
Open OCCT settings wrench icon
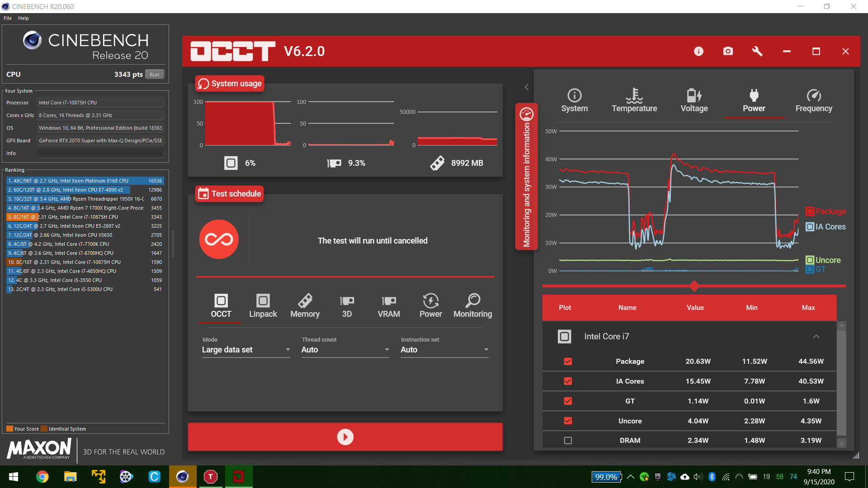pyautogui.click(x=757, y=51)
